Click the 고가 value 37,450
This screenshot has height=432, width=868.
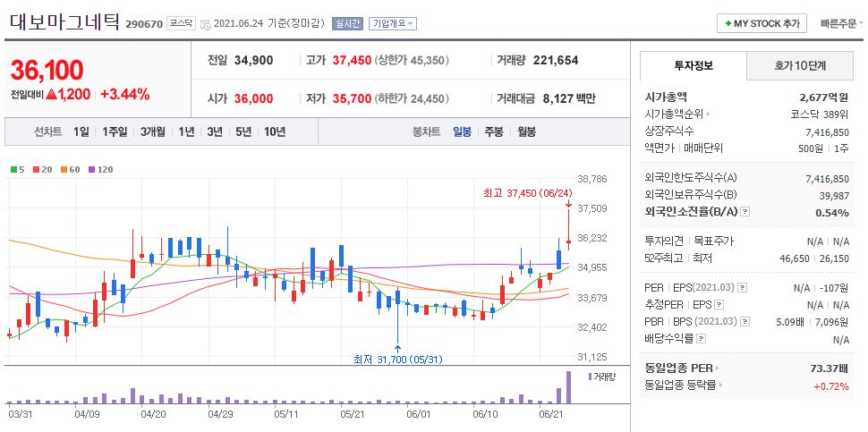352,60
